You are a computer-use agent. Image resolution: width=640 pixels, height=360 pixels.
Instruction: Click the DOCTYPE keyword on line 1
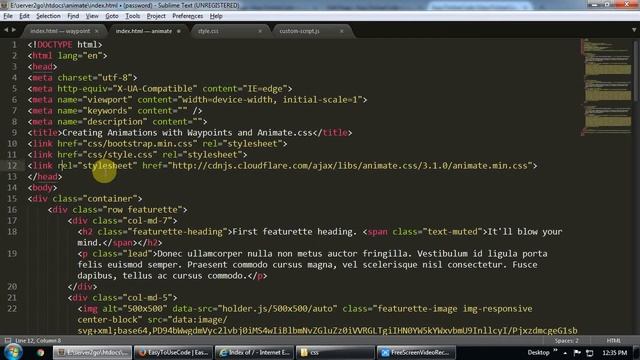tap(55, 44)
